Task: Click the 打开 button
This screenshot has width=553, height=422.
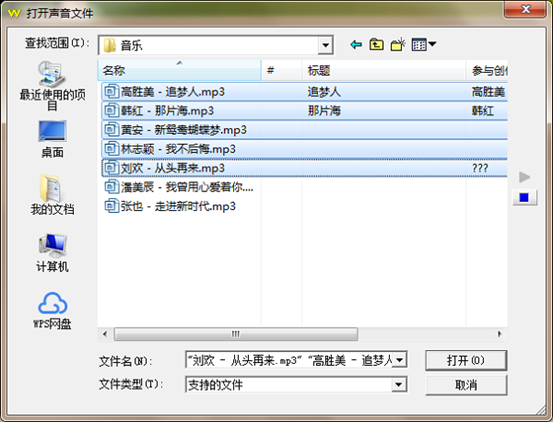Action: (x=466, y=360)
